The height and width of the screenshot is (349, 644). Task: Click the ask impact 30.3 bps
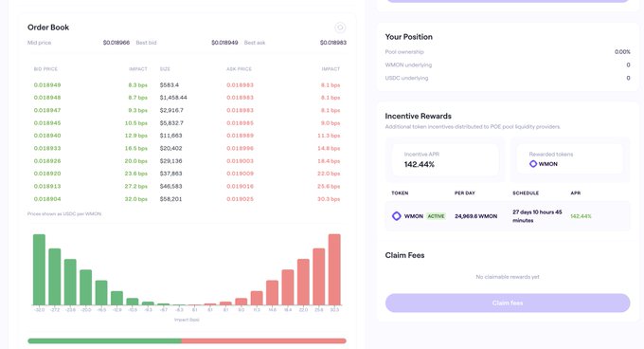(x=329, y=199)
